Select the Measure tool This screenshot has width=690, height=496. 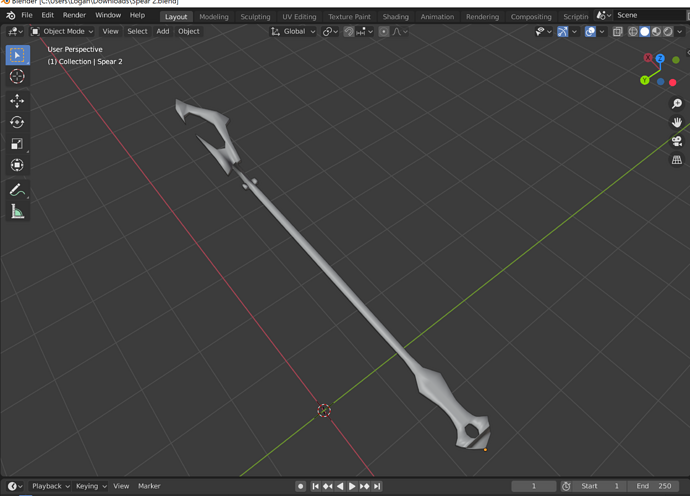(17, 212)
